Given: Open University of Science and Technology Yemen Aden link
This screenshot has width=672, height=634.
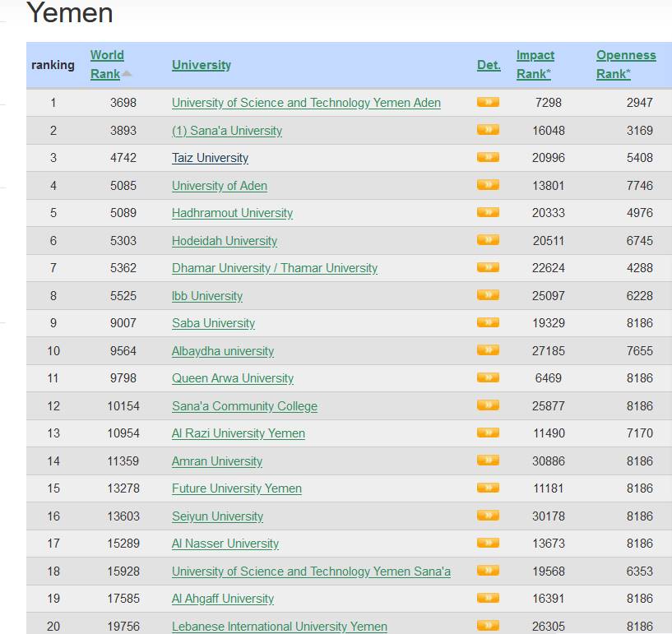Looking at the screenshot, I should (306, 103).
